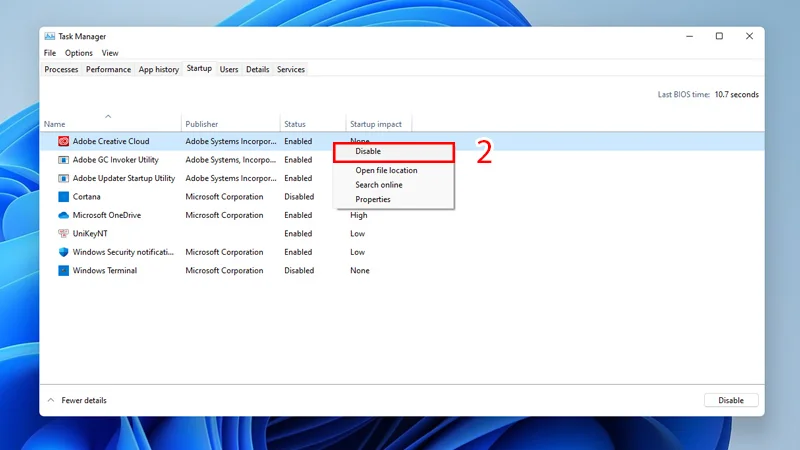This screenshot has height=450, width=800.
Task: Open the File menu
Action: tap(50, 53)
